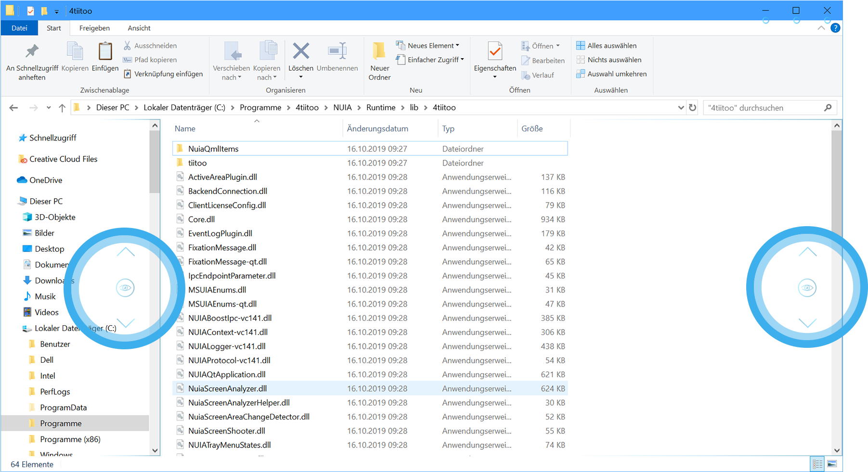
Task: Select NUIATrayMenuStates.dll file
Action: coord(370,445)
